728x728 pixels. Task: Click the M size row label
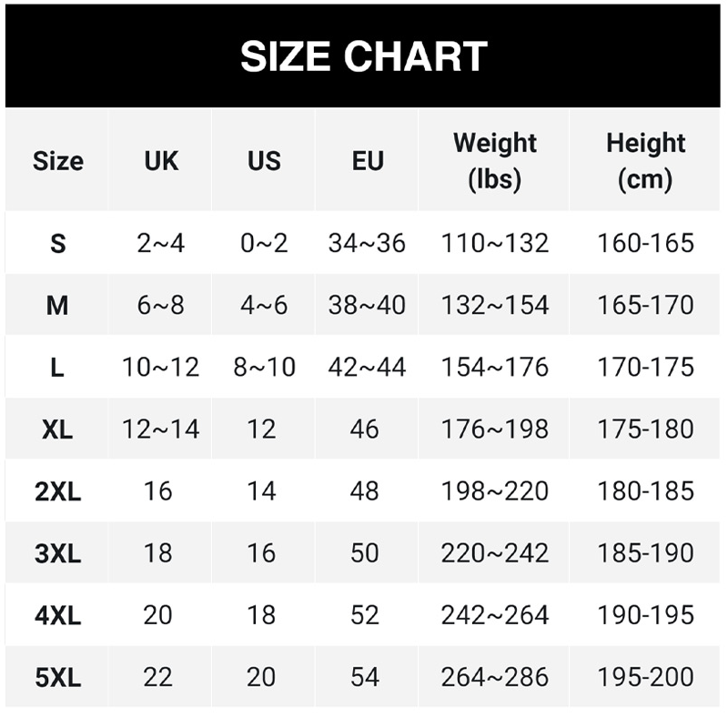57,305
